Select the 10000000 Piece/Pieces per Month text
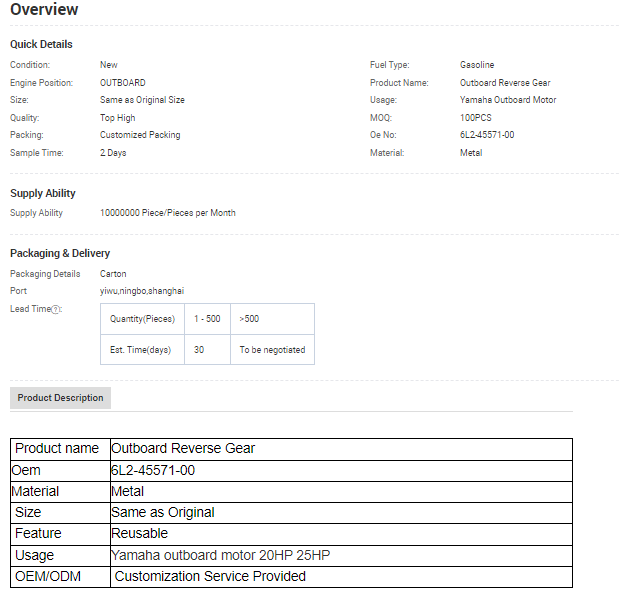The image size is (619, 605). coord(167,213)
